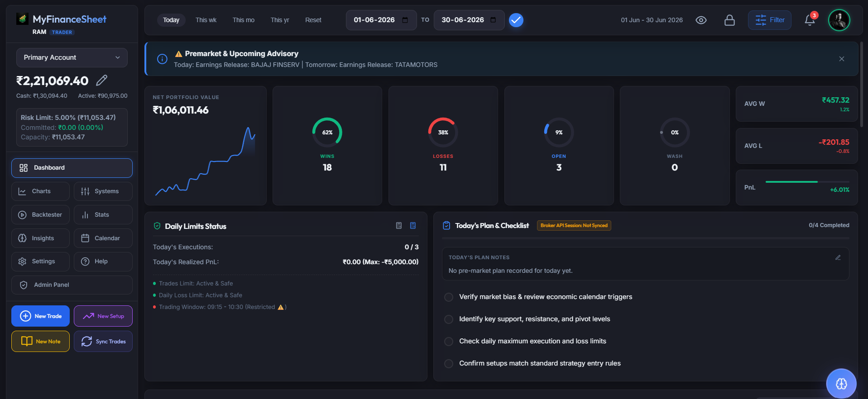
Task: Open calendar picker for end date 30-06-2026
Action: [x=493, y=20]
